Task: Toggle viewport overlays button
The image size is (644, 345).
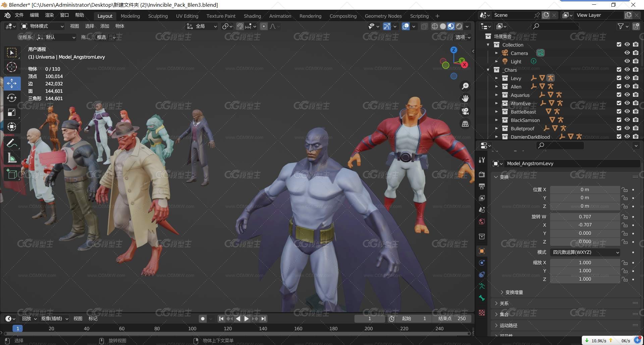Action: (406, 26)
